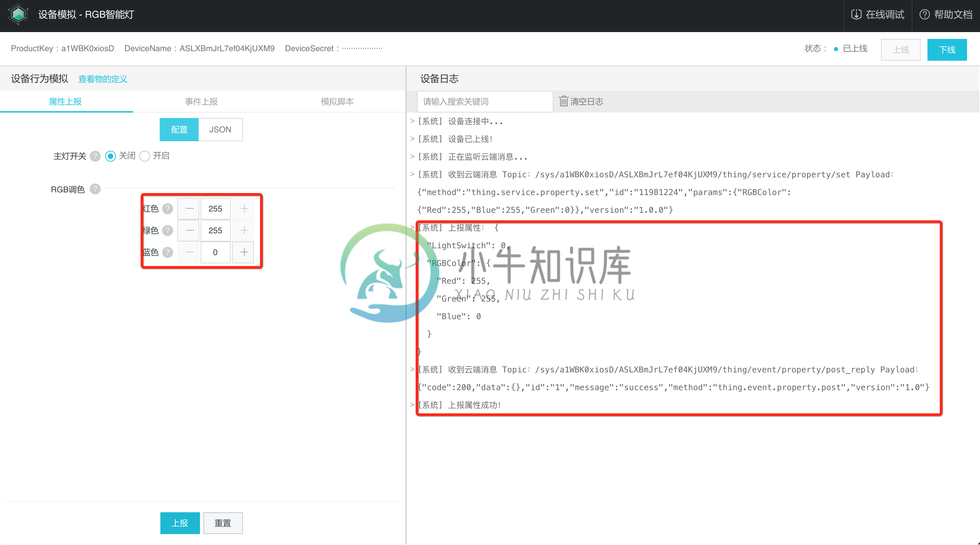The width and height of the screenshot is (980, 545).
Task: Switch to 模拟脚本 tab
Action: point(337,102)
